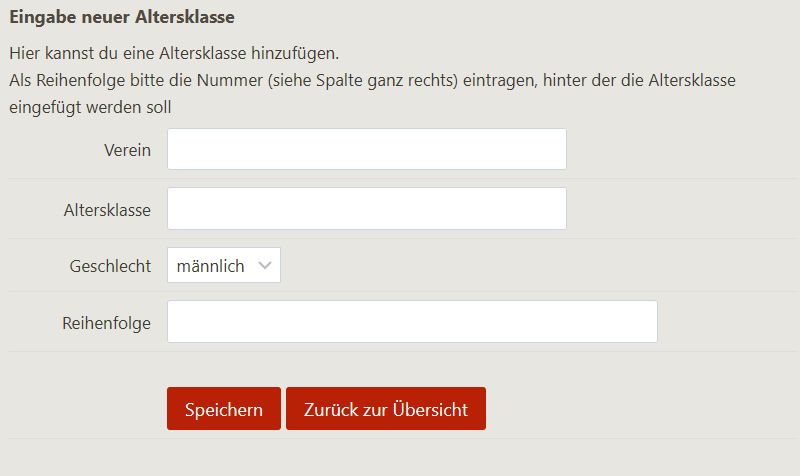Click the text eingefügt werden soll
This screenshot has height=476, width=800.
[x=90, y=107]
